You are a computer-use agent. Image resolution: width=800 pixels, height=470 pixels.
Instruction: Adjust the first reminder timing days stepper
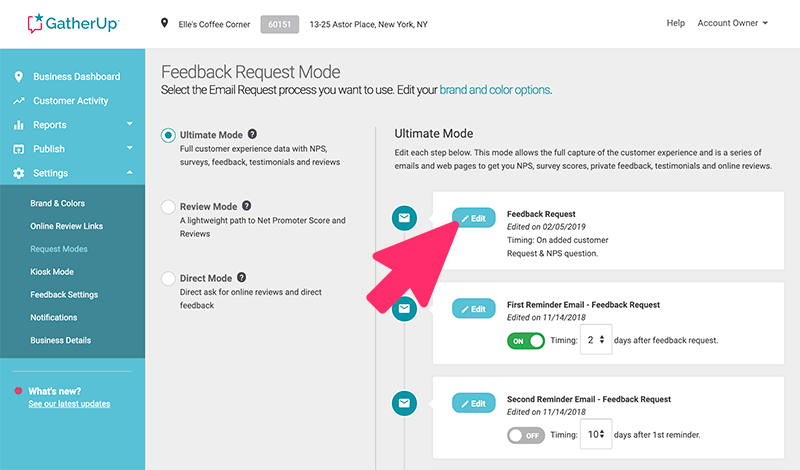pyautogui.click(x=596, y=339)
